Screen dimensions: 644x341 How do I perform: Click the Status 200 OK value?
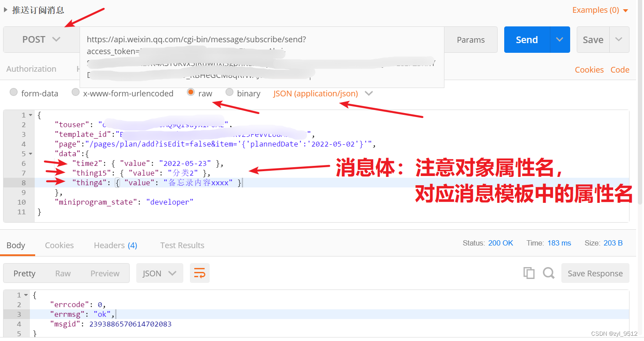coord(501,243)
